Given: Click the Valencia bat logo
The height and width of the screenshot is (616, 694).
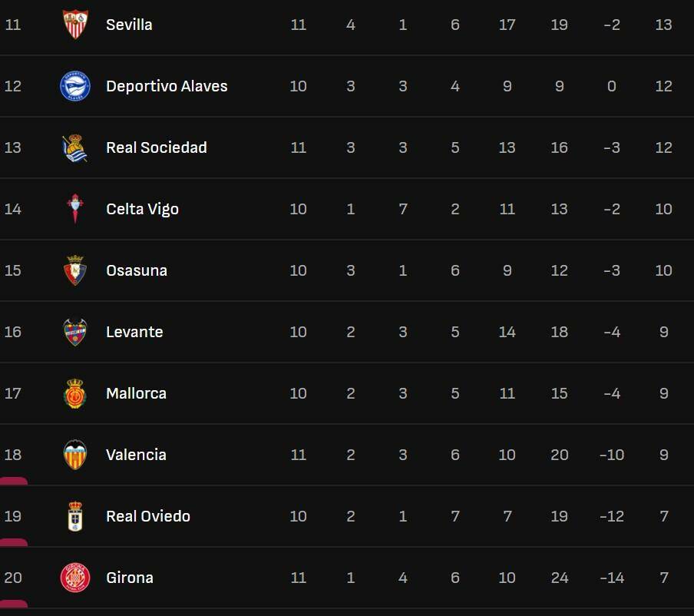Looking at the screenshot, I should [x=75, y=455].
